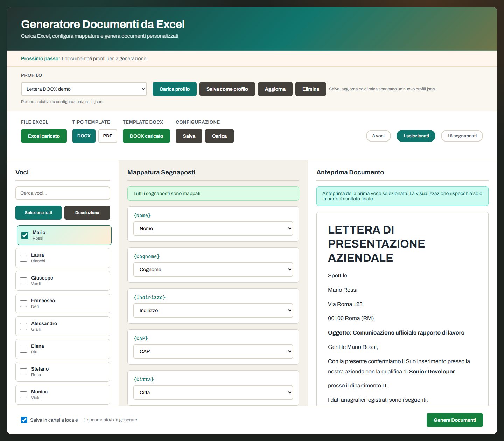
Task: Open the {Nome} mapping dropdown
Action: [213, 228]
